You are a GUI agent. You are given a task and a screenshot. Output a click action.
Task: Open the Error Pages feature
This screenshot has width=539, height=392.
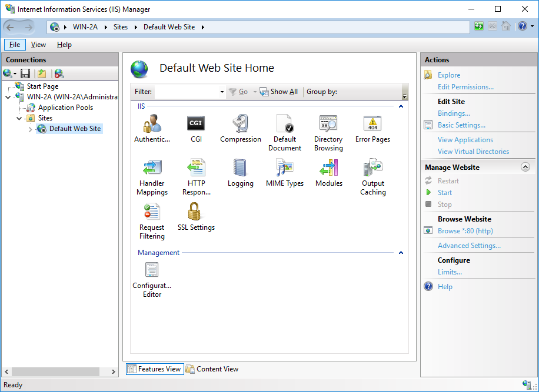(x=372, y=125)
